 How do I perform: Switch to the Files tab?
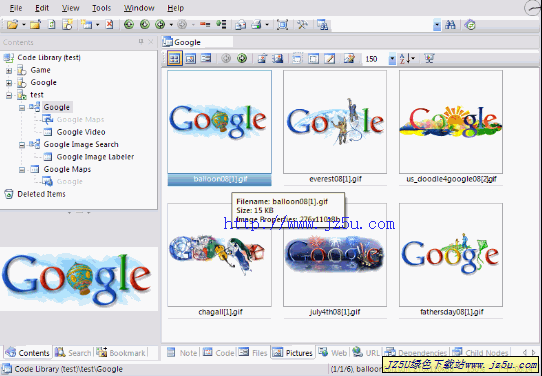[253, 352]
